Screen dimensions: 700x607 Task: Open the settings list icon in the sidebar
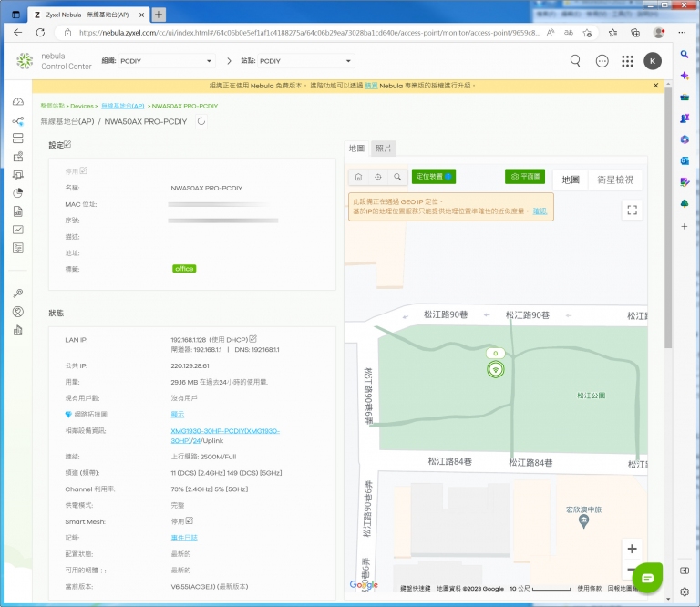[18, 248]
